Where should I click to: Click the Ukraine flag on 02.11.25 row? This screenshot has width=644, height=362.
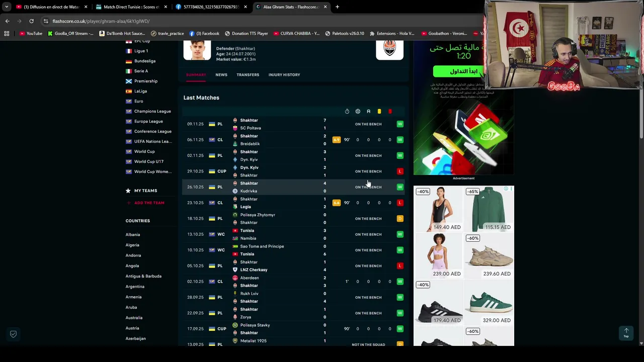pyautogui.click(x=212, y=155)
